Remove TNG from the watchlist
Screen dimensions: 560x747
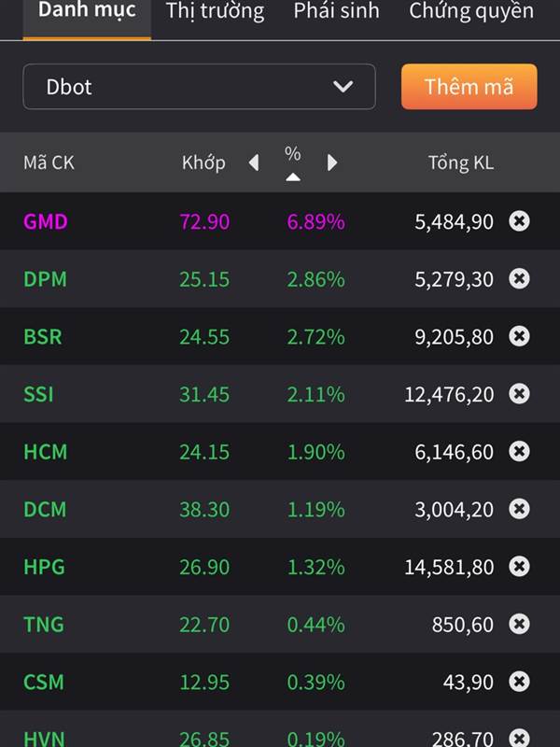[x=519, y=624]
